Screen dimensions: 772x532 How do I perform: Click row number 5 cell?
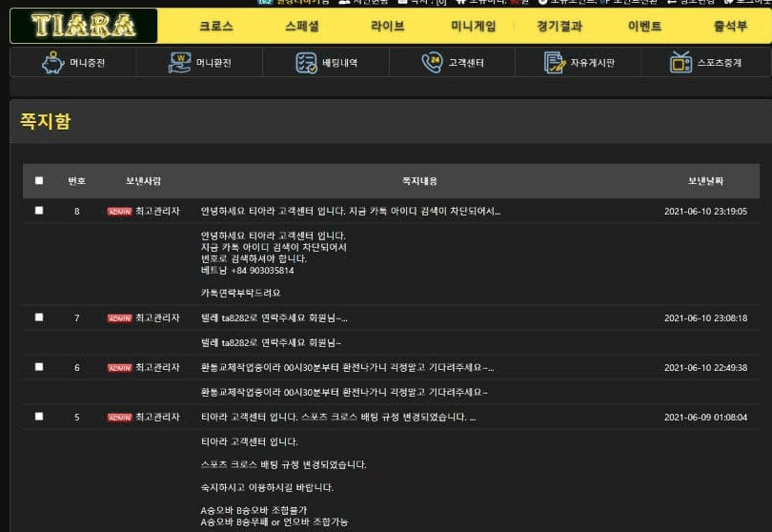[77, 418]
